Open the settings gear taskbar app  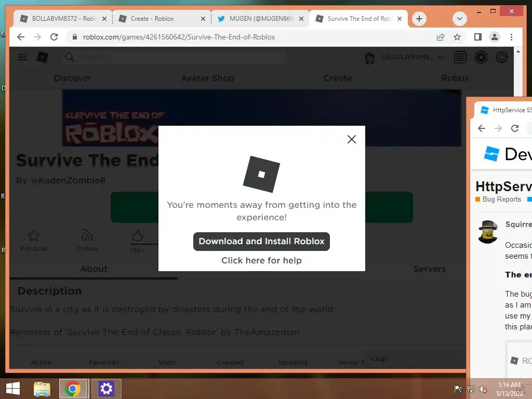pyautogui.click(x=106, y=389)
